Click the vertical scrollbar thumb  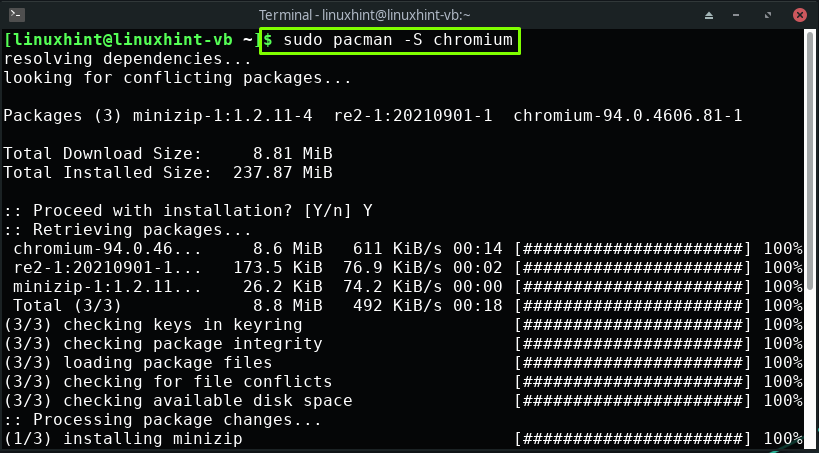click(810, 159)
